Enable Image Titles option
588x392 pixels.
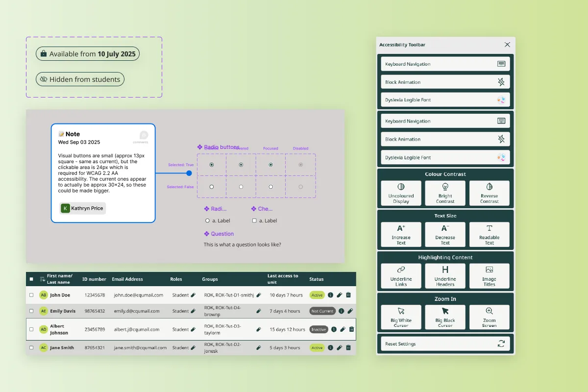pyautogui.click(x=489, y=276)
